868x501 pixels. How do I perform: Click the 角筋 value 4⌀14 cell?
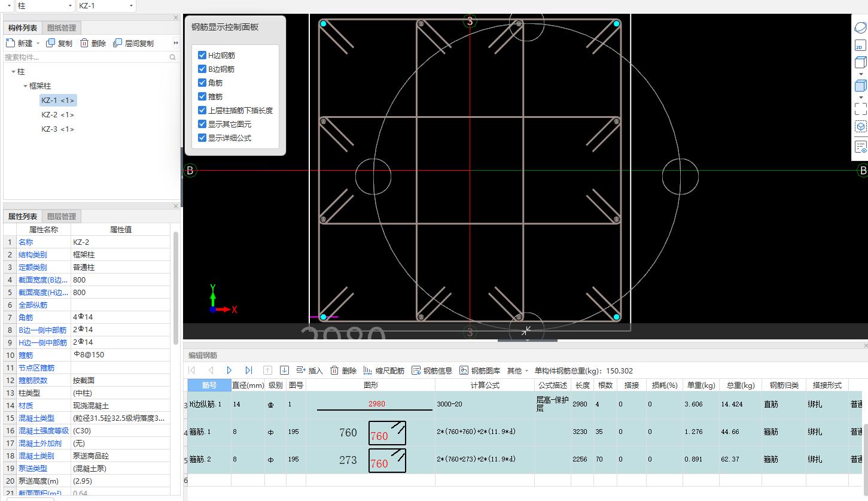tap(120, 317)
